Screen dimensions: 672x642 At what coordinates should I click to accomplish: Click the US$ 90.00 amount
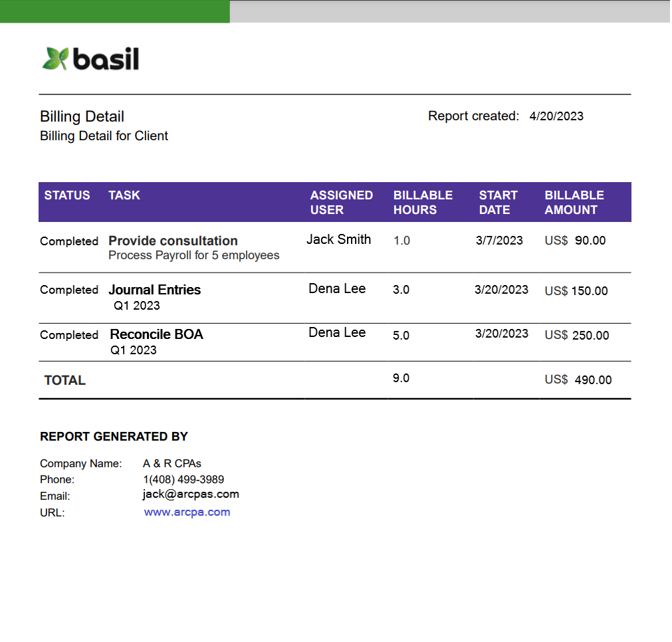575,241
